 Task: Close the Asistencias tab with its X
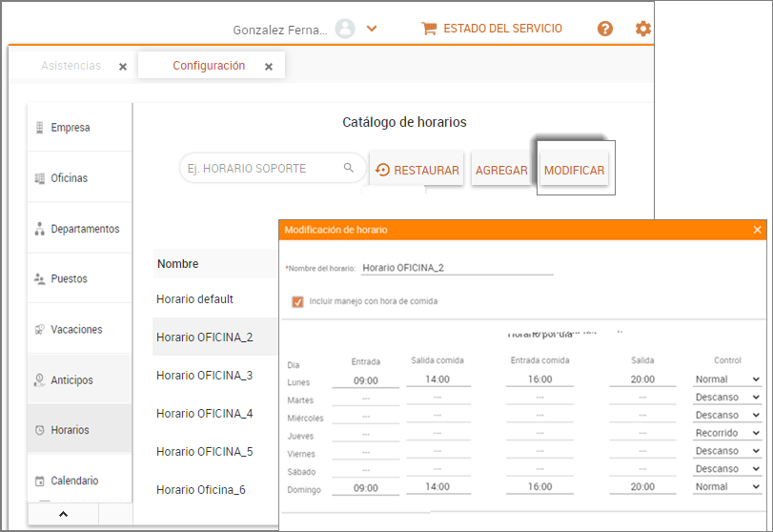(123, 67)
